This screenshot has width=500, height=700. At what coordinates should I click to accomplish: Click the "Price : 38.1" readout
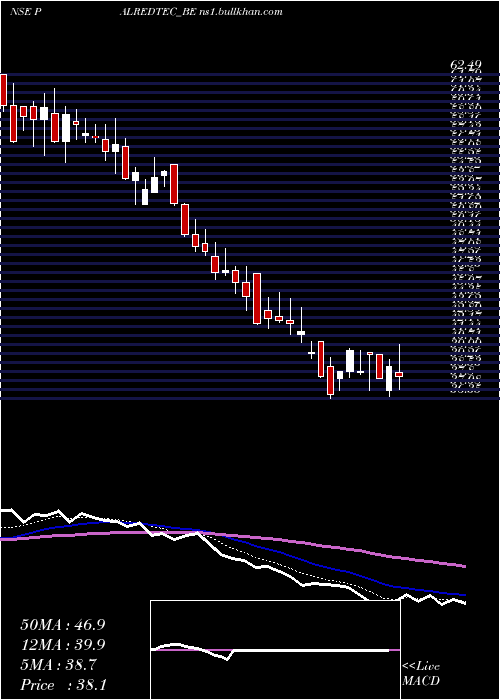[x=62, y=685]
